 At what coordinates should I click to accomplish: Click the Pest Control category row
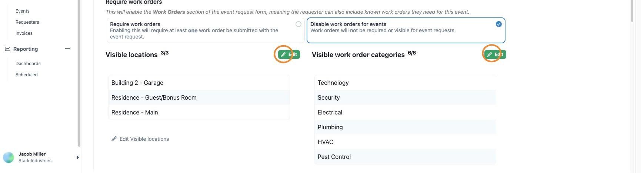[405, 157]
